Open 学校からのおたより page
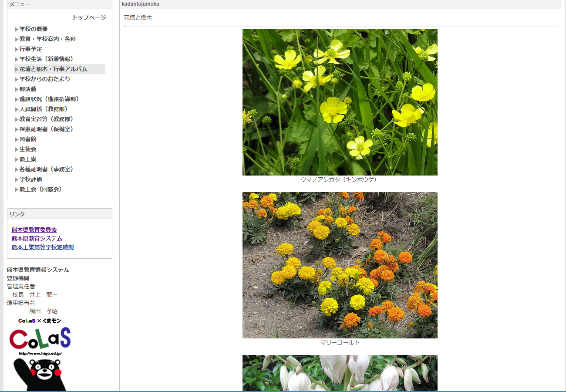 [x=44, y=79]
